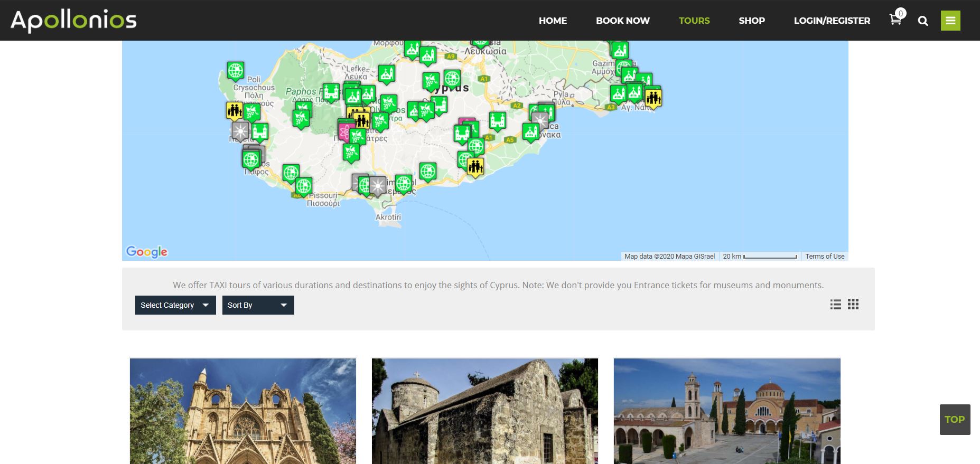This screenshot has width=980, height=464.
Task: Switch to list view layout
Action: pyautogui.click(x=835, y=305)
